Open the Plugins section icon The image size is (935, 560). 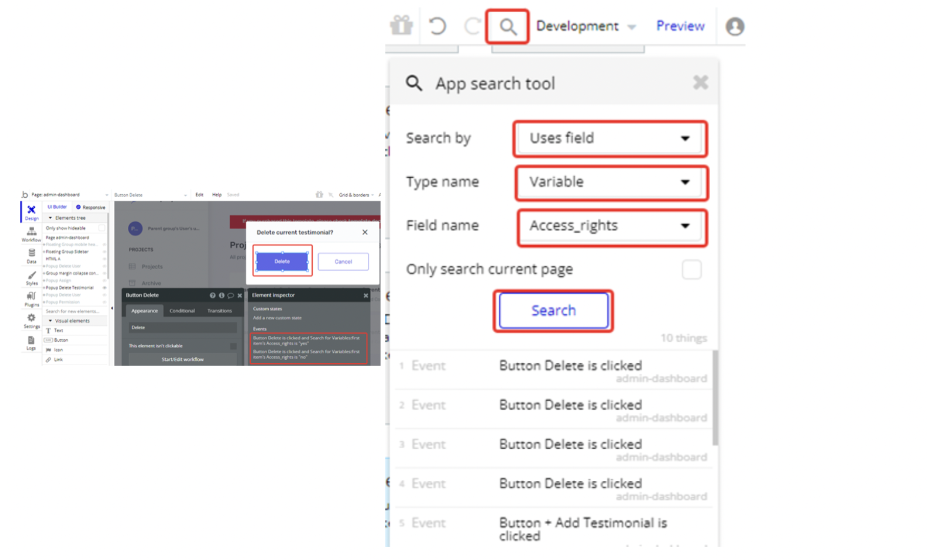31,299
